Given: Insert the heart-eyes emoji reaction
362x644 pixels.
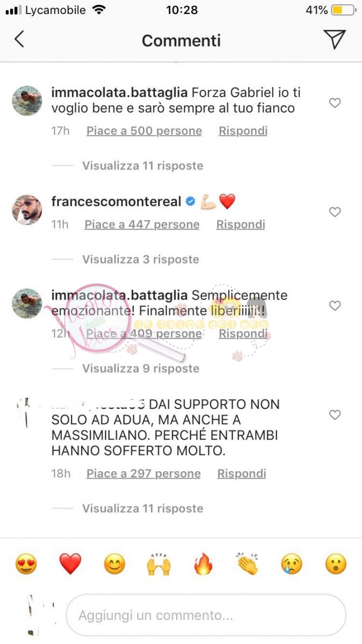Looking at the screenshot, I should (x=26, y=564).
